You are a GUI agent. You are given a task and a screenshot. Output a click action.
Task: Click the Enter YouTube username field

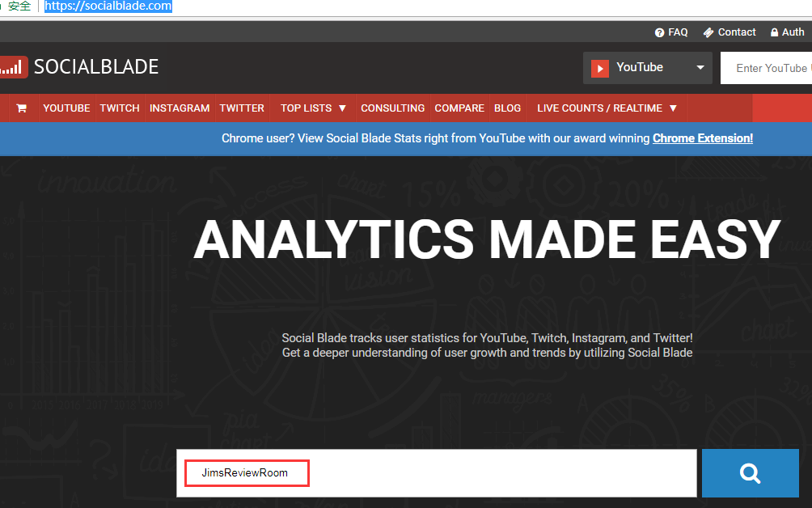point(768,68)
